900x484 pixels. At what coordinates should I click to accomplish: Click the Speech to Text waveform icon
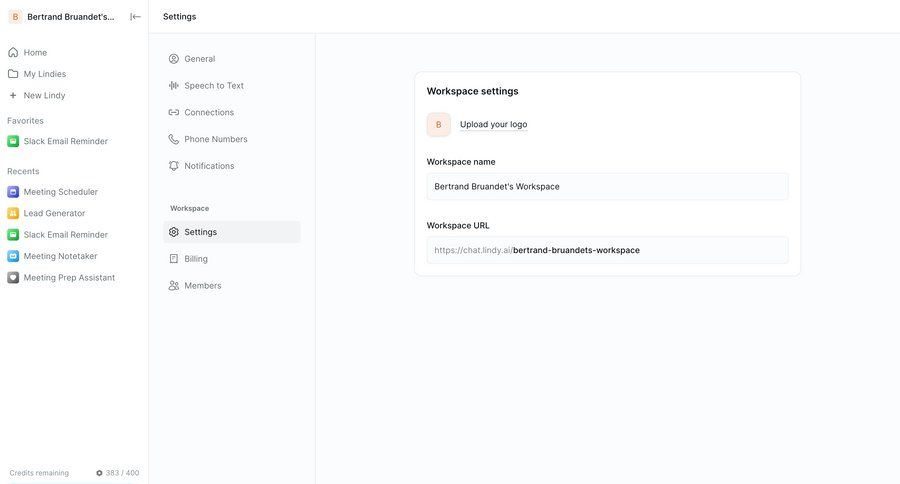coord(173,86)
